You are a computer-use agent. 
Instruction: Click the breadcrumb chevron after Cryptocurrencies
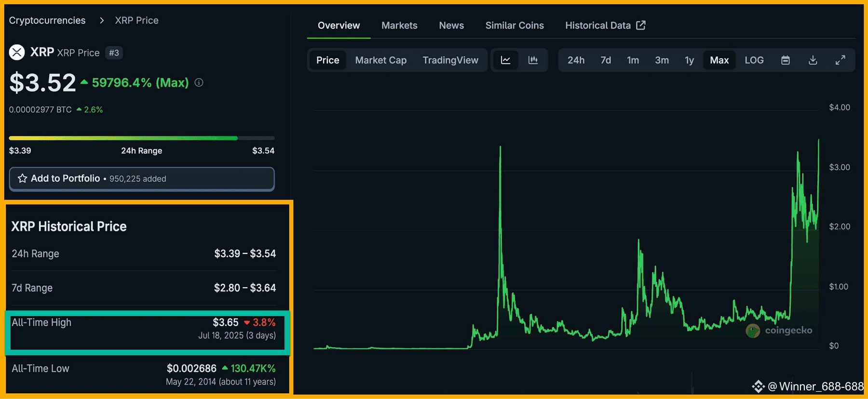click(101, 20)
